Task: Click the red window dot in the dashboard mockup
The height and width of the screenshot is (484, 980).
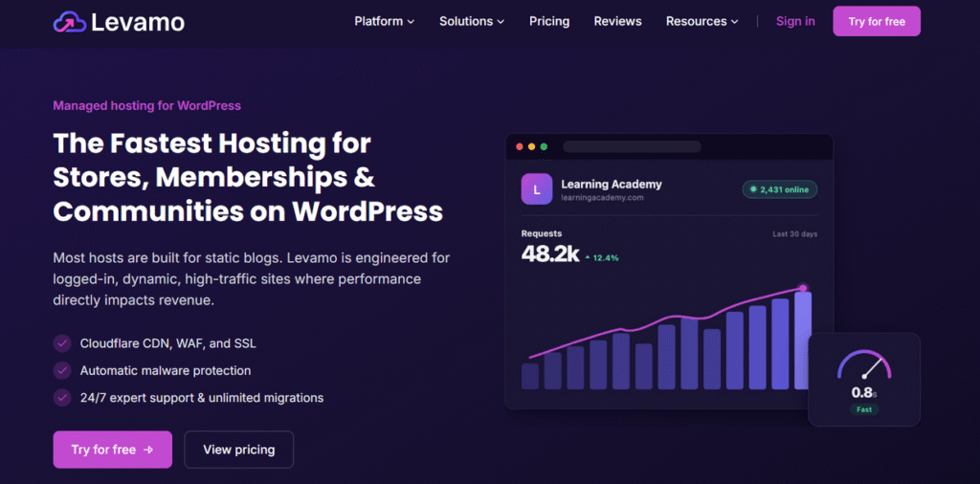Action: tap(520, 146)
